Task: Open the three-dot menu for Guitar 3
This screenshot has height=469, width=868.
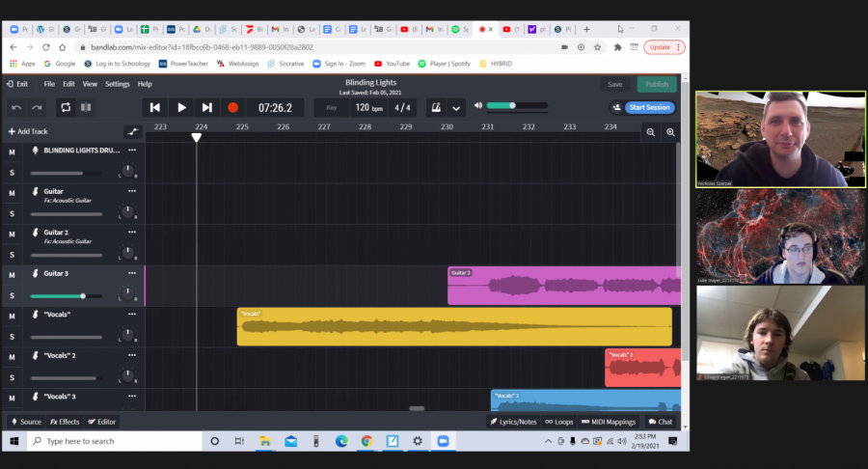Action: tap(132, 273)
